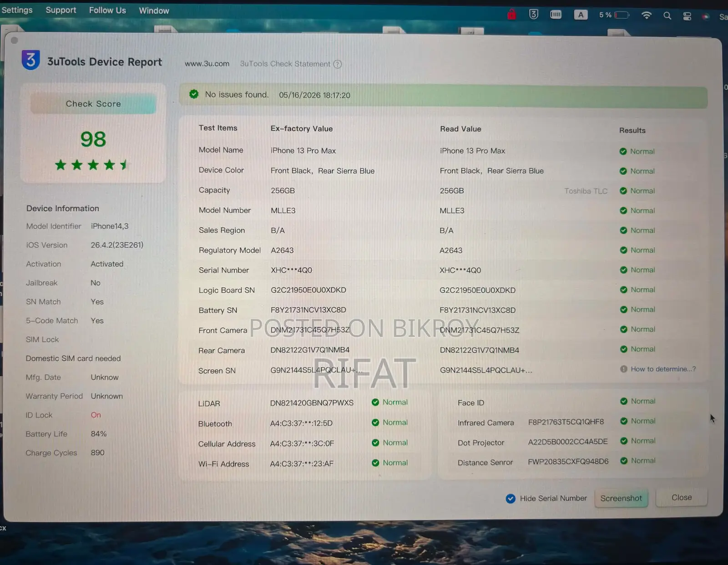Viewport: 728px width, 565px height.
Task: Click the Logic Board SN Normal check icon
Action: [x=623, y=290]
